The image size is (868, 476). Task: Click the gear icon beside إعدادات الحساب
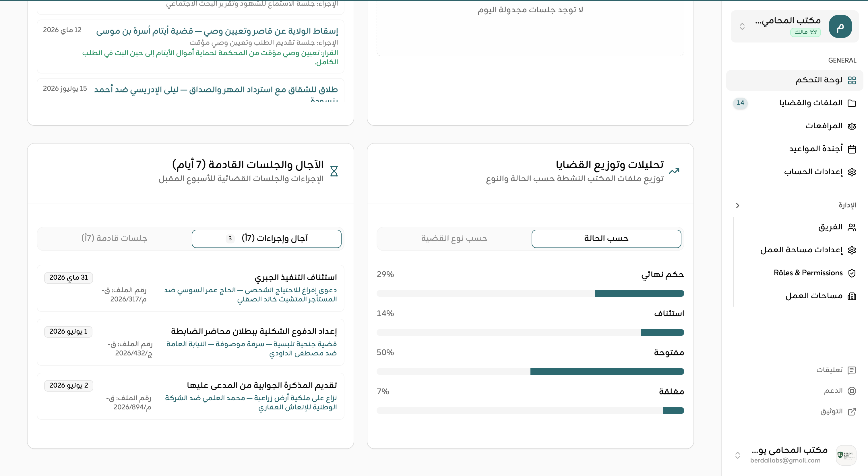point(851,172)
